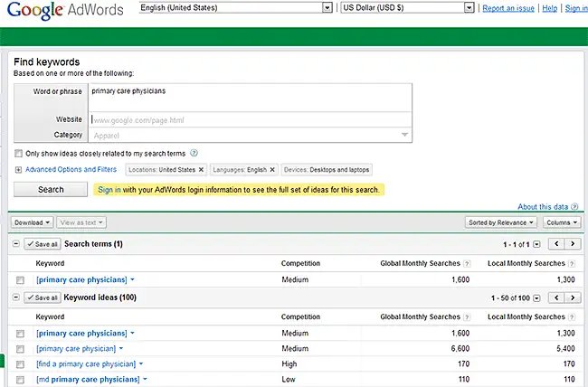Check the [find a primary care physician] row
588x387 pixels.
coord(20,364)
